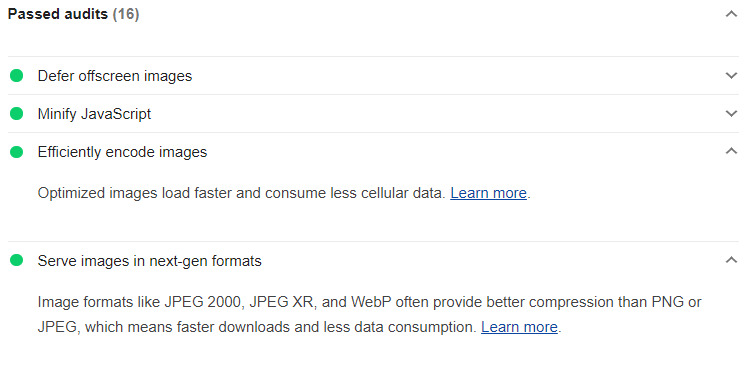The width and height of the screenshot is (747, 372).
Task: Click the faster downloads and less data consumption line
Action: [x=257, y=327]
